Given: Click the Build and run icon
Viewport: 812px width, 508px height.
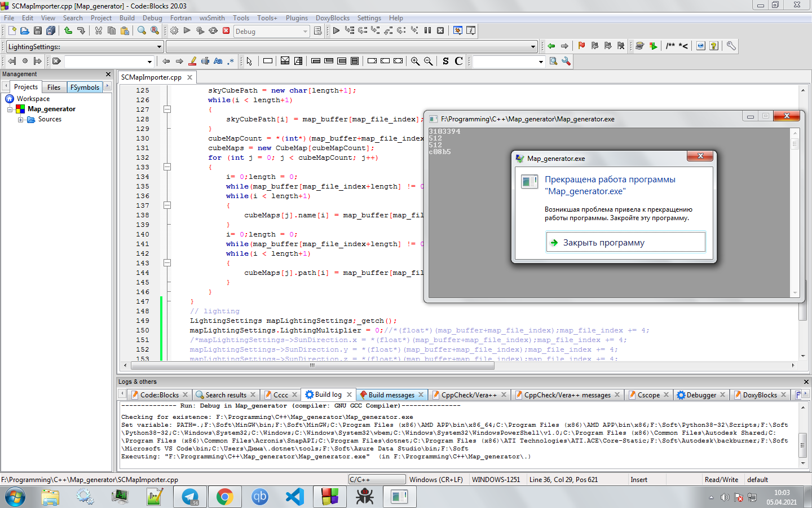Looking at the screenshot, I should (x=200, y=31).
